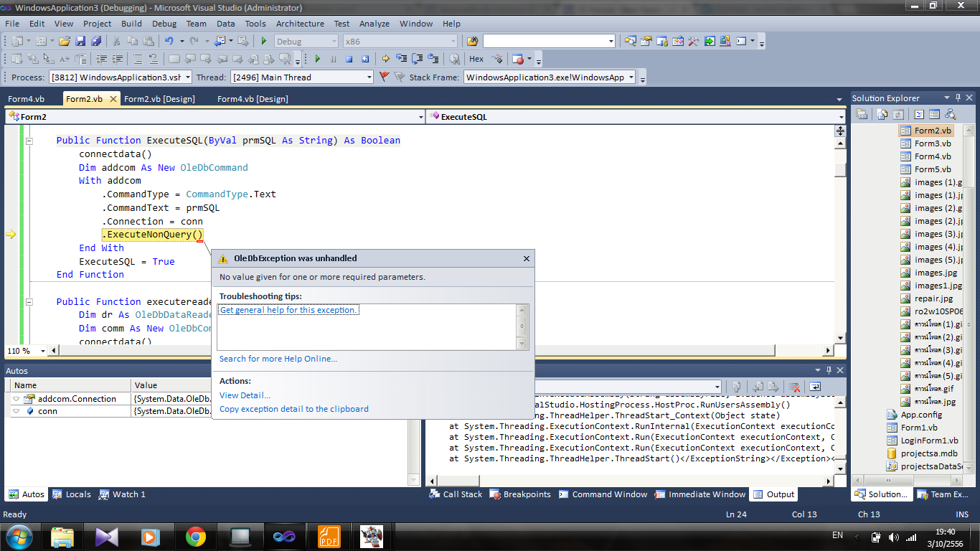Click the Comment out selected lines icon
Image resolution: width=980 pixels, height=551 pixels.
(137, 59)
